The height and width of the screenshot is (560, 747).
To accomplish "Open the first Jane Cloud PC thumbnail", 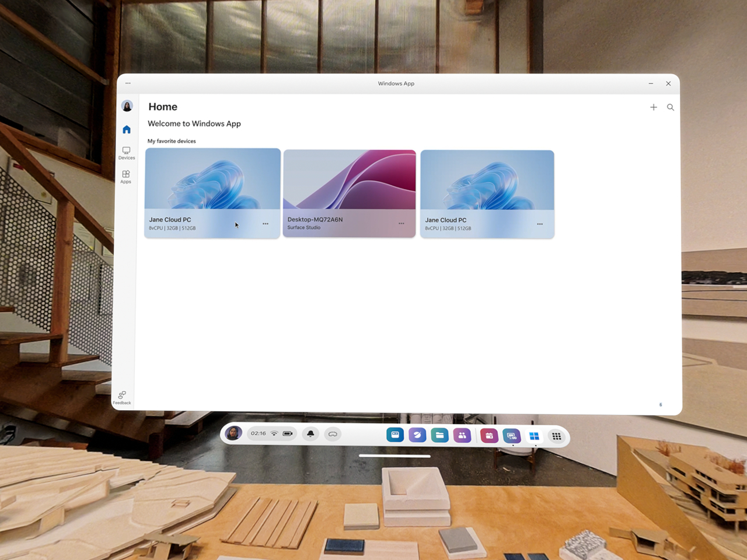I will click(x=212, y=179).
